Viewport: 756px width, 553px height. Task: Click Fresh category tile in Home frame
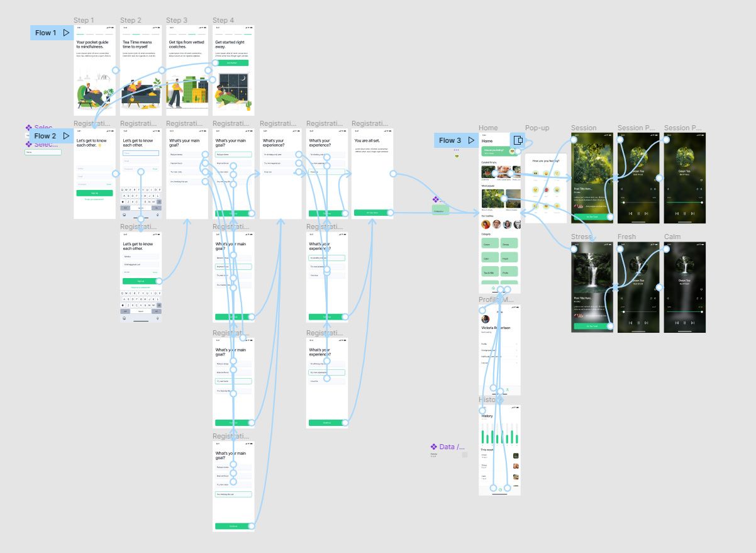coord(509,257)
